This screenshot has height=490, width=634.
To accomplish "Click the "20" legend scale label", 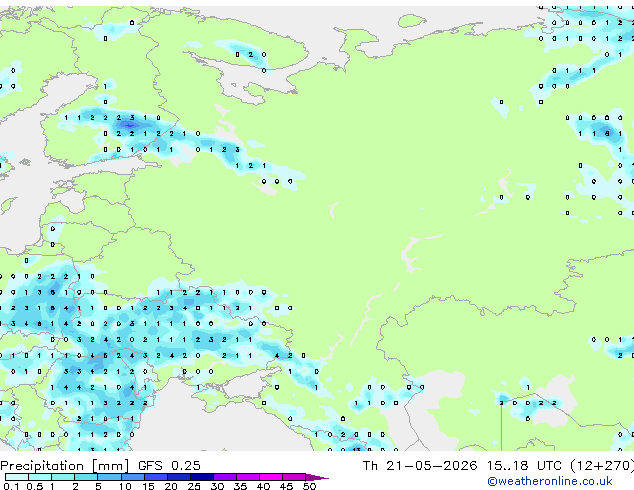I will click(171, 486).
